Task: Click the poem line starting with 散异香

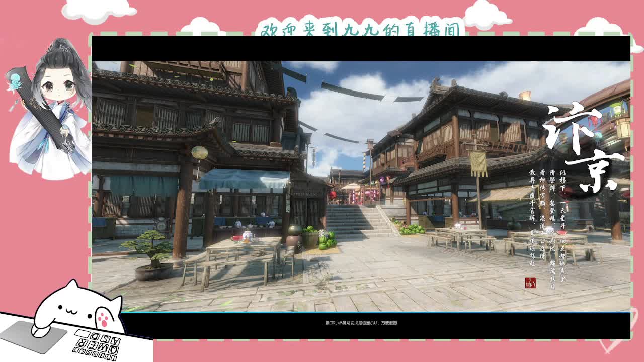Action: click(532, 217)
